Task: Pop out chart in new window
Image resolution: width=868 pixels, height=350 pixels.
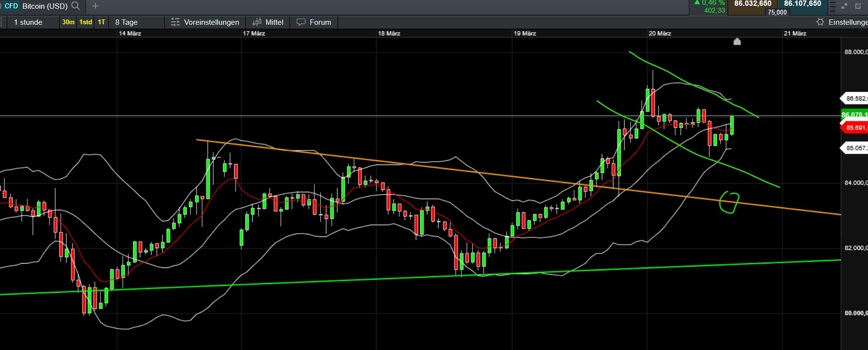Action: click(857, 6)
